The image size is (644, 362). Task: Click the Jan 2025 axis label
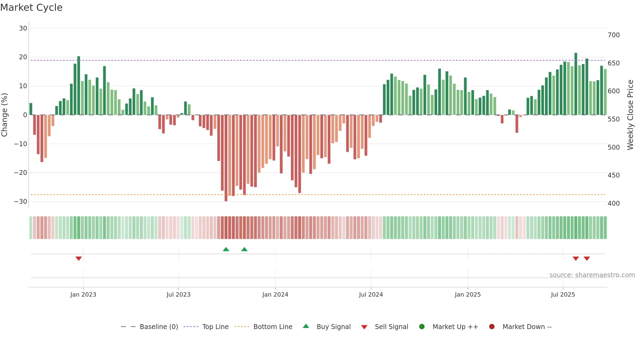click(468, 294)
